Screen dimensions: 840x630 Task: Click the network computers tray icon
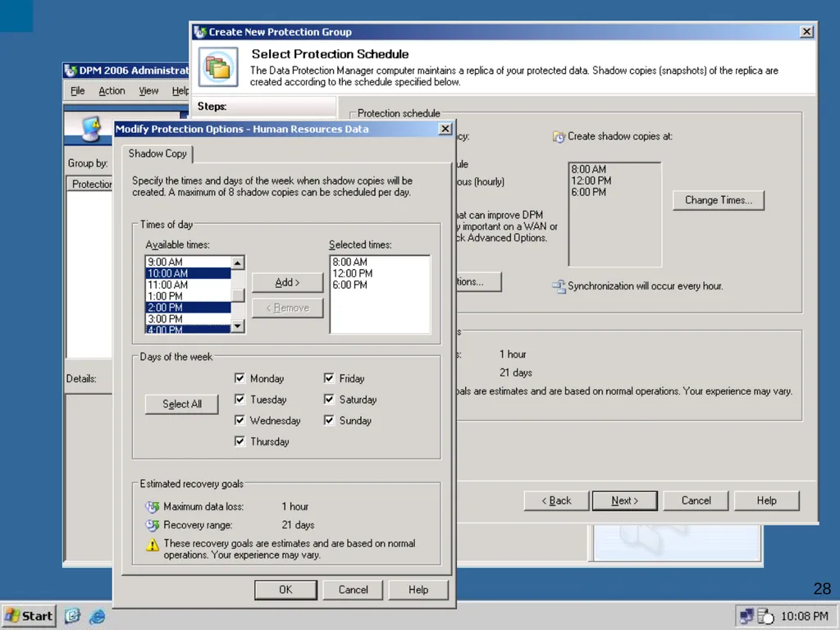point(746,616)
